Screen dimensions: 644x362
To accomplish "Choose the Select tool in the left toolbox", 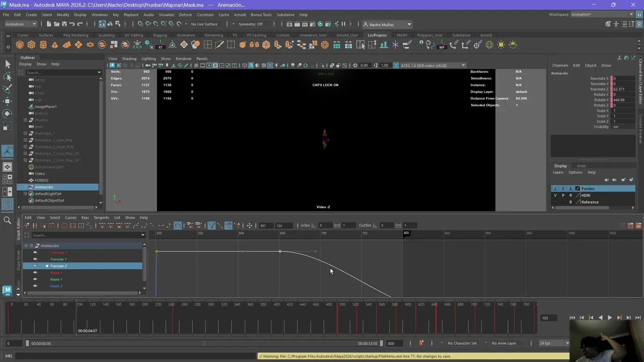I will pyautogui.click(x=8, y=64).
